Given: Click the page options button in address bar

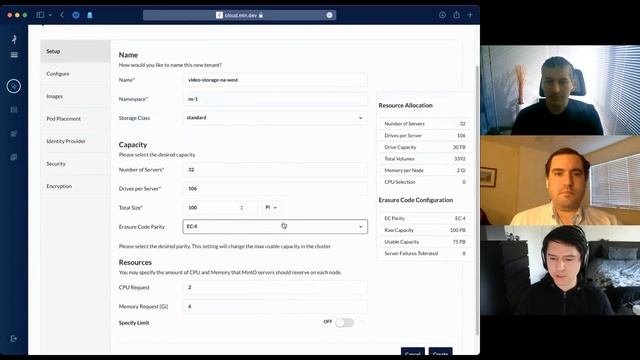Looking at the screenshot, I should click(329, 15).
